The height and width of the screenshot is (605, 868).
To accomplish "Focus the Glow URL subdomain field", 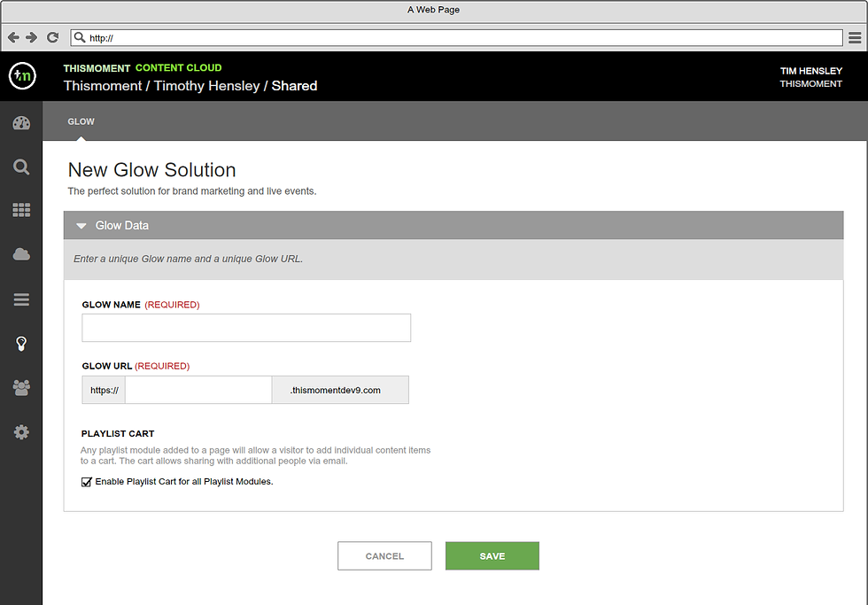I will [198, 390].
